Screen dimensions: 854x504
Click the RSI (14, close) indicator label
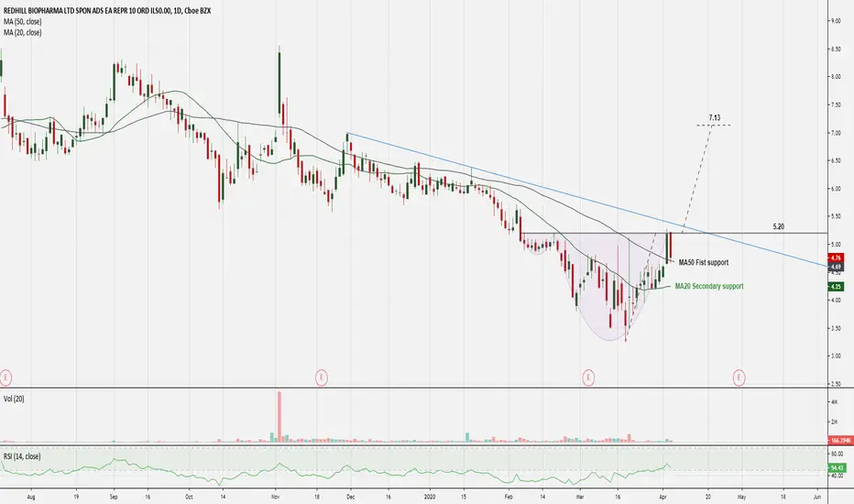[22, 456]
